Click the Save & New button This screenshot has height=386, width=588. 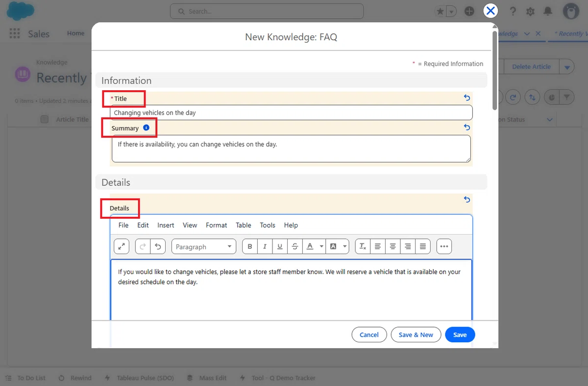(x=416, y=335)
